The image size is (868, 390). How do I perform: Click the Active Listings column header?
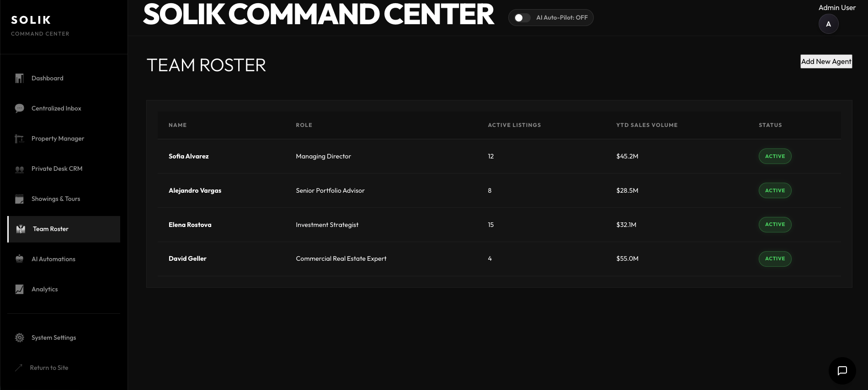point(514,125)
